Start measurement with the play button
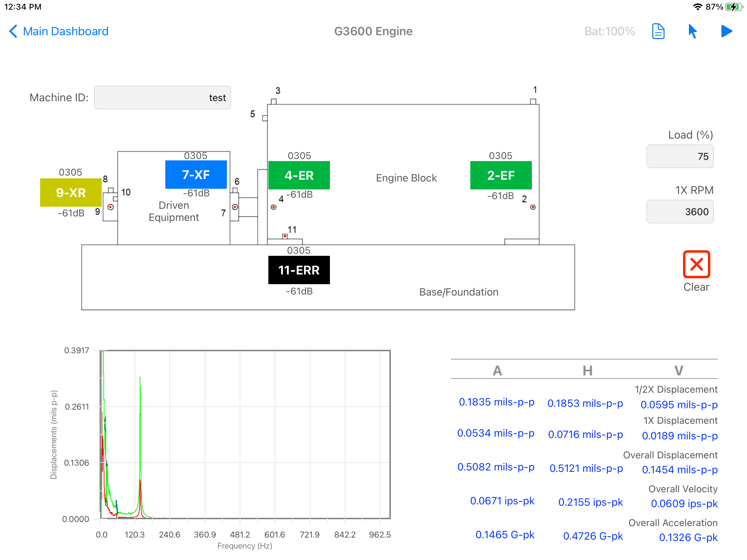This screenshot has width=747, height=560. [x=727, y=31]
